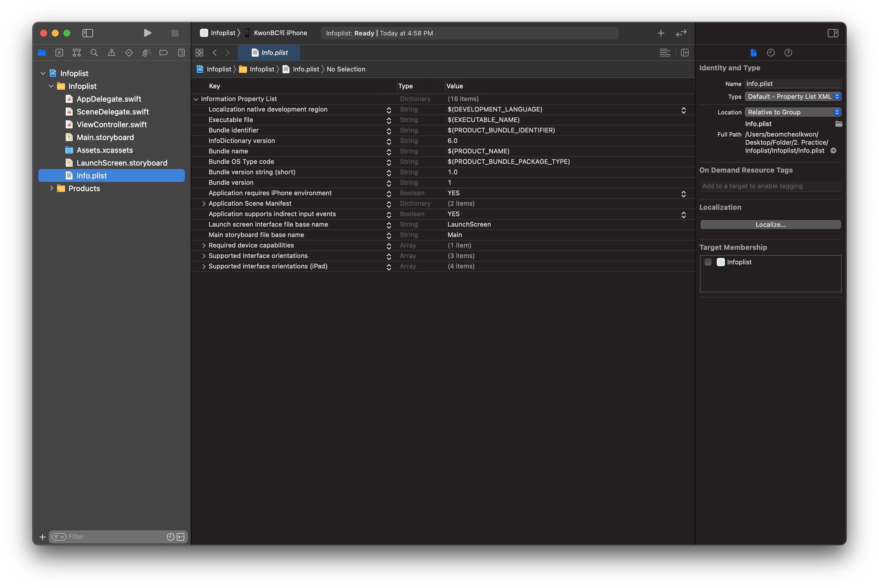Click the Library plus button in toolbar
879x588 pixels.
pos(661,33)
